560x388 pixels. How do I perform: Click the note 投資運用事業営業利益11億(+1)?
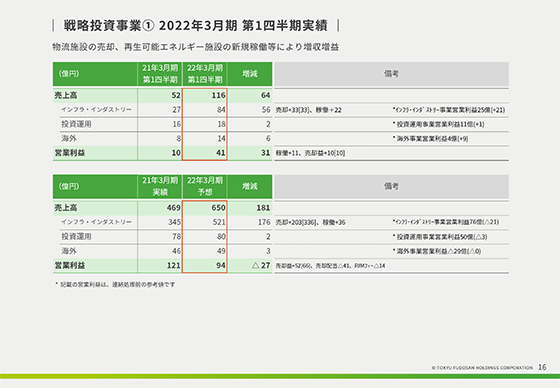tap(439, 124)
